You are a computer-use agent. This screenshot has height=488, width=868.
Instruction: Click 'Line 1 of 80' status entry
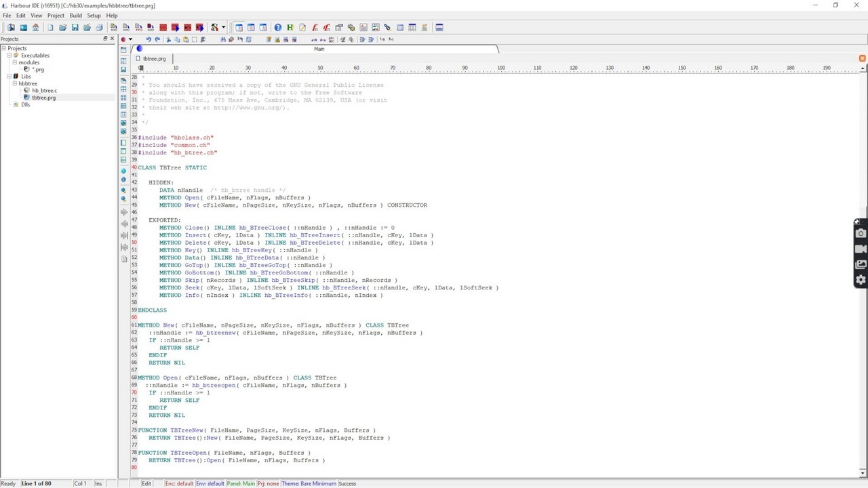36,483
